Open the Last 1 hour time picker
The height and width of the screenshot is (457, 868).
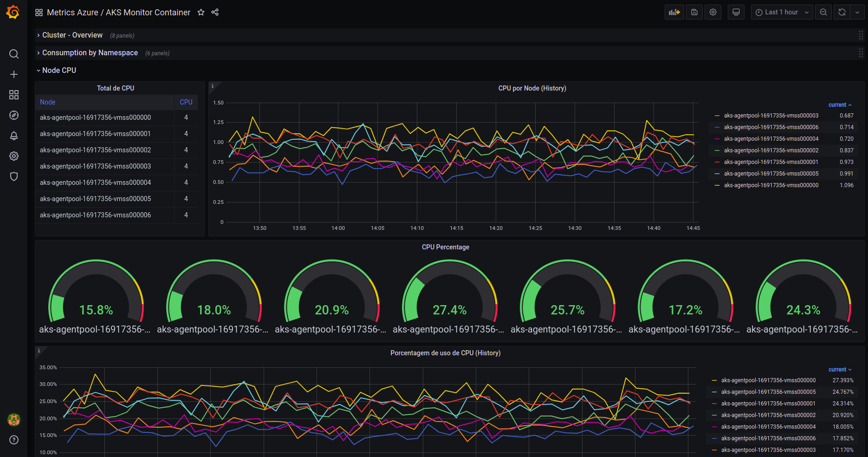(x=782, y=13)
